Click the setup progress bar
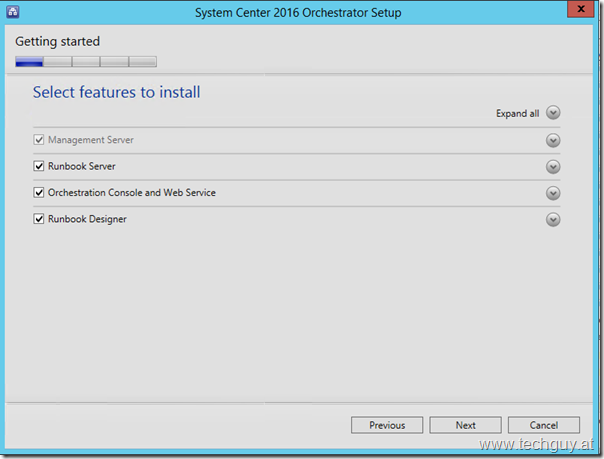Screen dimensions: 604x459 86,62
